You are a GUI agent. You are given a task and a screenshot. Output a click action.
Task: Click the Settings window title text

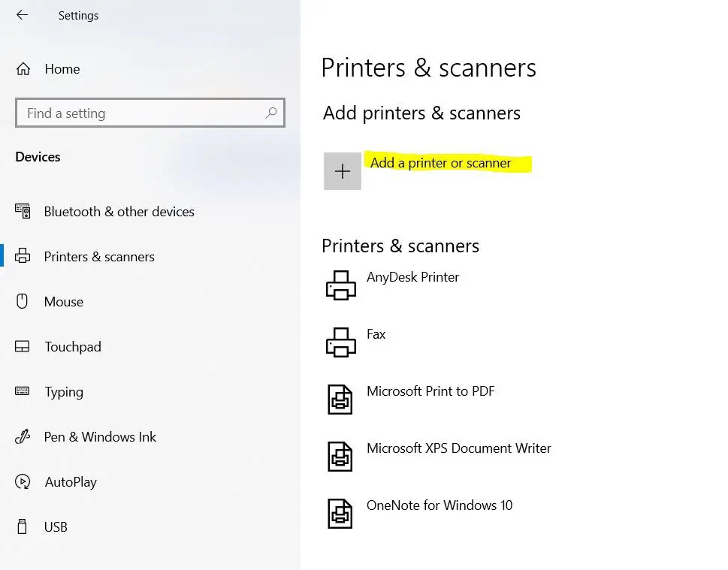[78, 15]
